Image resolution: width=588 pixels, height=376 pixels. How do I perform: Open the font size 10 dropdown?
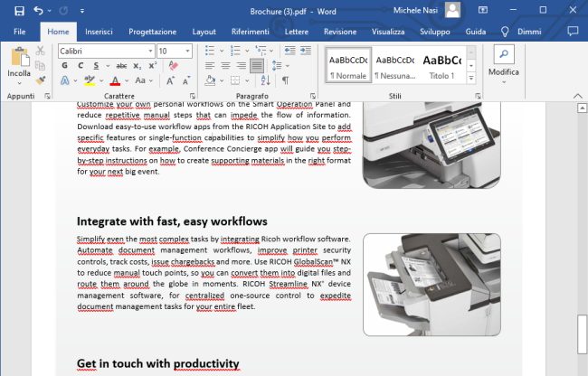tap(186, 51)
